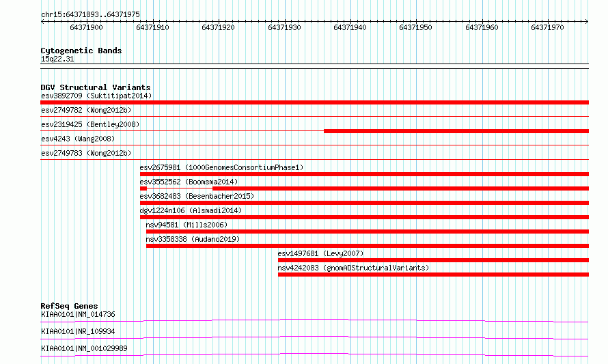Image resolution: width=608 pixels, height=364 pixels.
Task: Click the red bar of esv3682483
Action: [364, 203]
